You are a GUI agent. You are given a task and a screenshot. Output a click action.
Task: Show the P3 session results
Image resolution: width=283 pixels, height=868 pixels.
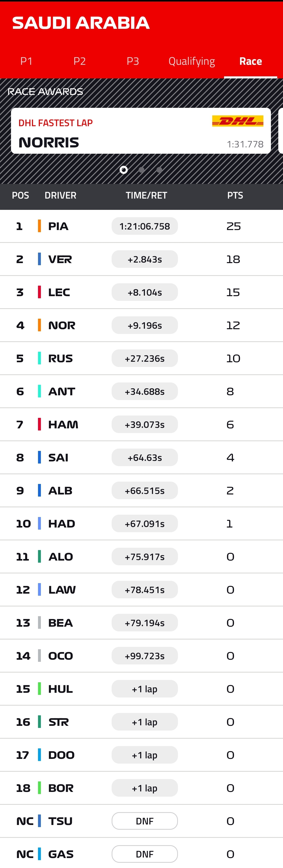click(x=133, y=61)
